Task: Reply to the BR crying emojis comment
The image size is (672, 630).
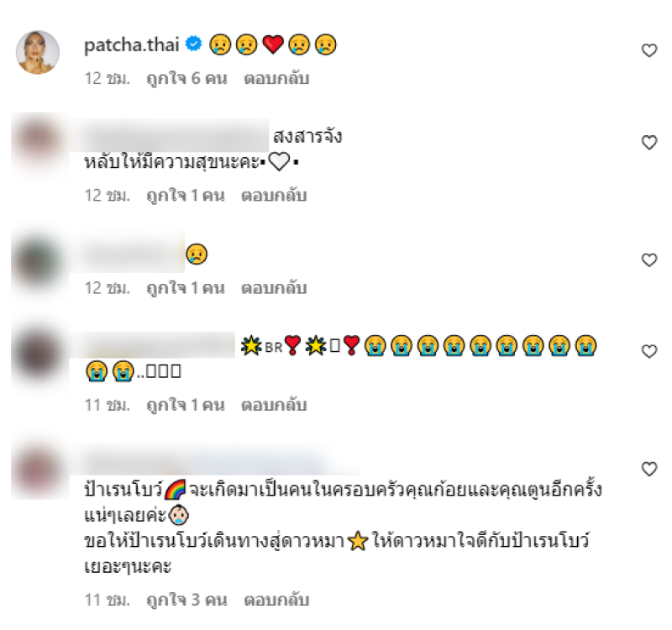Action: point(274,405)
